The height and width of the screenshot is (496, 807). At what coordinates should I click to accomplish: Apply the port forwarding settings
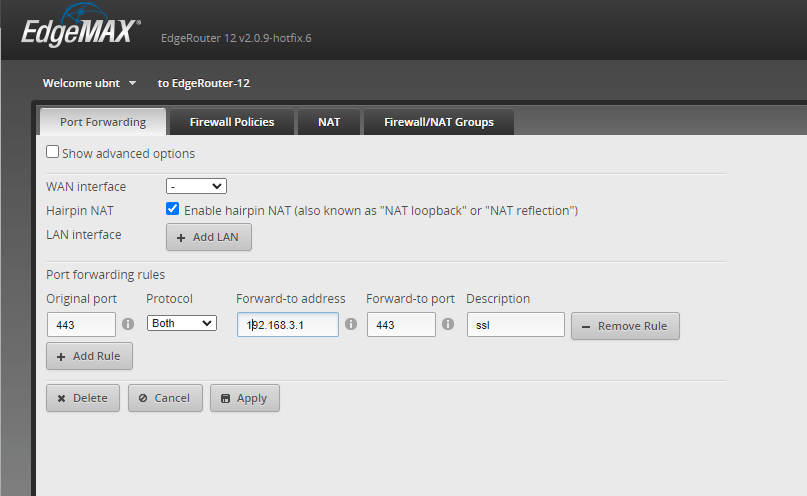(244, 398)
